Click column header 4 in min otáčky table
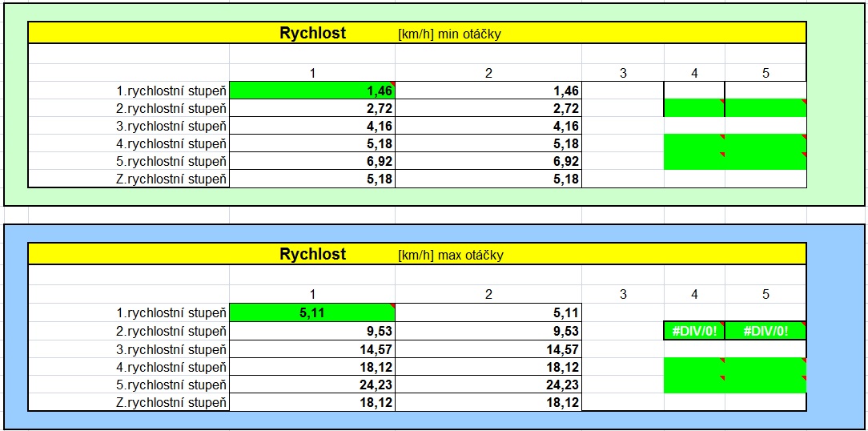This screenshot has width=868, height=431. coord(694,73)
